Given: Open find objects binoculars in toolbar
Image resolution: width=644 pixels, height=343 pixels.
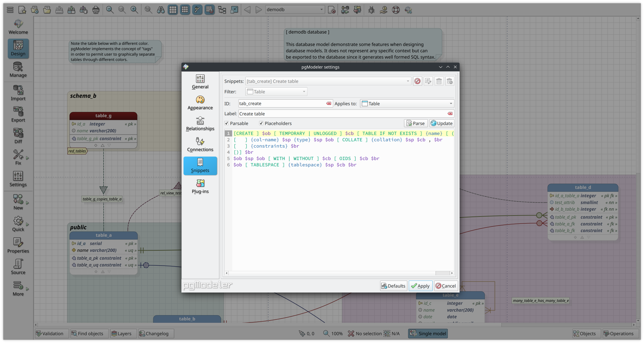Looking at the screenshot, I should (161, 10).
